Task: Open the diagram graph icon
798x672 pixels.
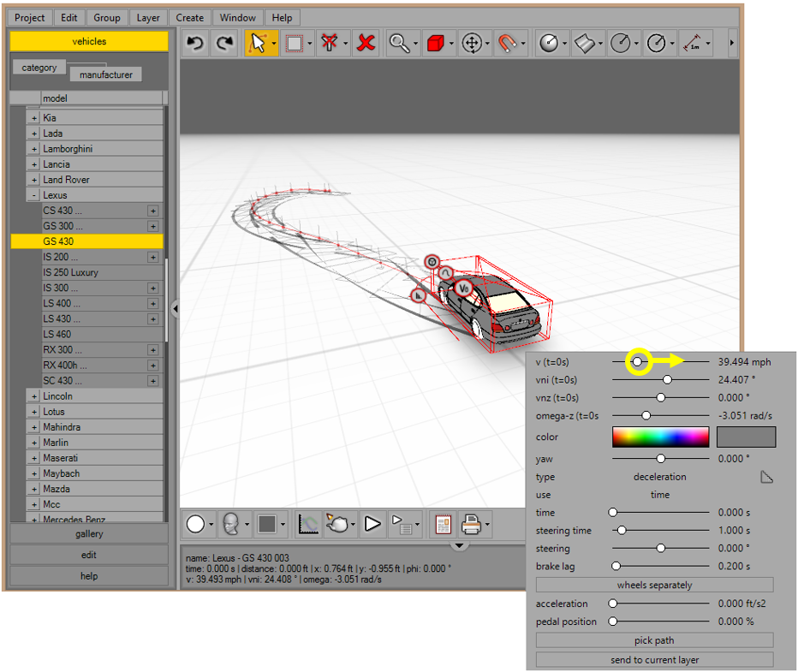Action: [308, 523]
